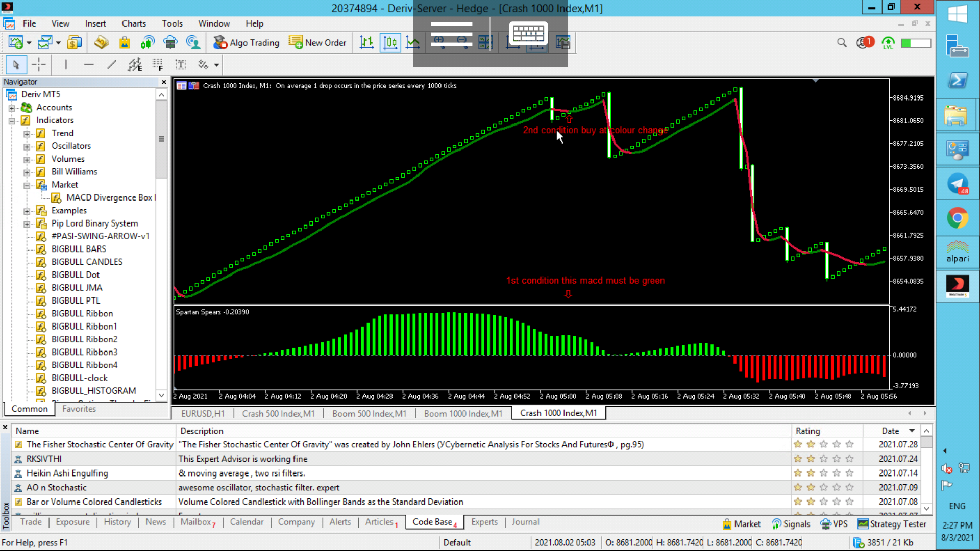Open the Profiles toolbar icon
Screen dimensions: 980x551
pos(45,43)
